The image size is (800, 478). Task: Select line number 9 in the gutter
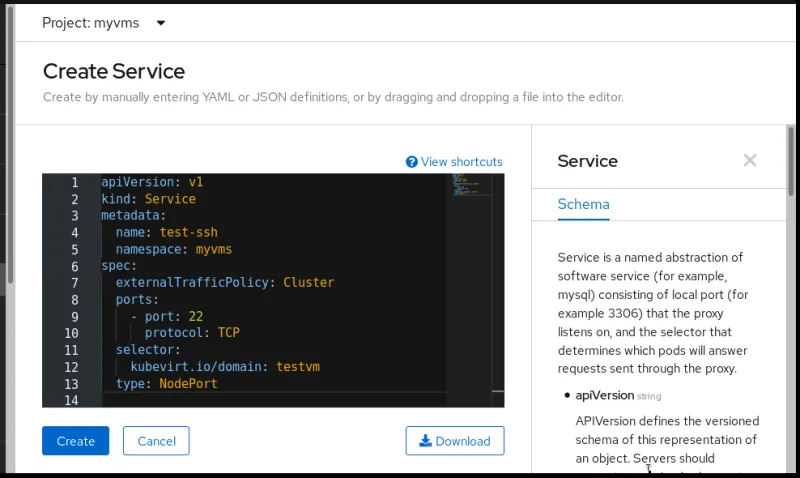pos(72,316)
